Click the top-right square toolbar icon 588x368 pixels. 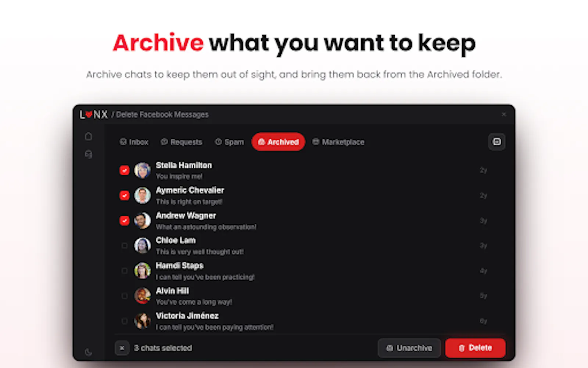496,142
